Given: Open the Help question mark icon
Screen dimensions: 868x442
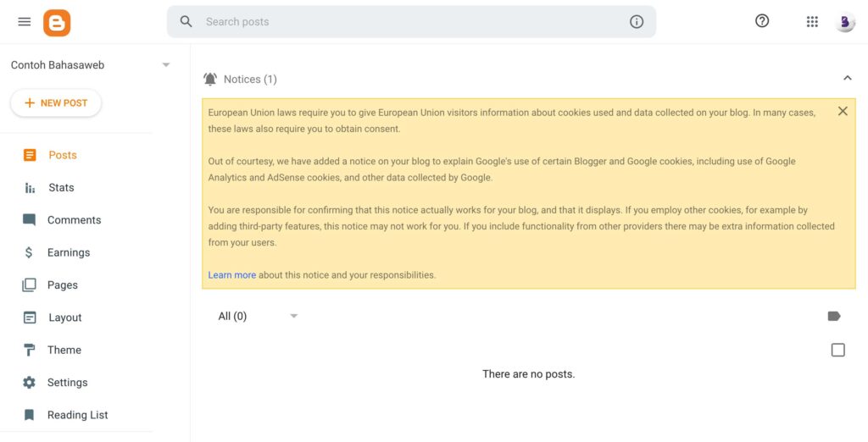Looking at the screenshot, I should pos(762,21).
